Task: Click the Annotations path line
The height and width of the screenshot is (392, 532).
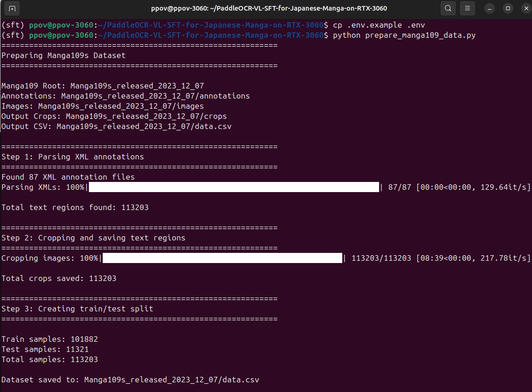Action: pyautogui.click(x=125, y=96)
